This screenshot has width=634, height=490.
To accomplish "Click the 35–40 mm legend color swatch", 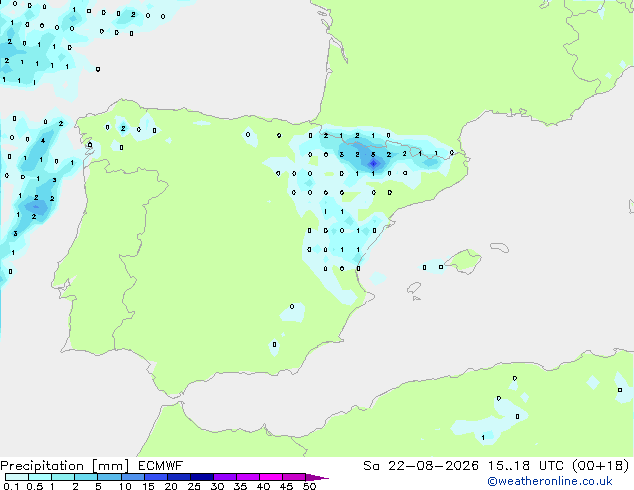I will (x=248, y=477).
